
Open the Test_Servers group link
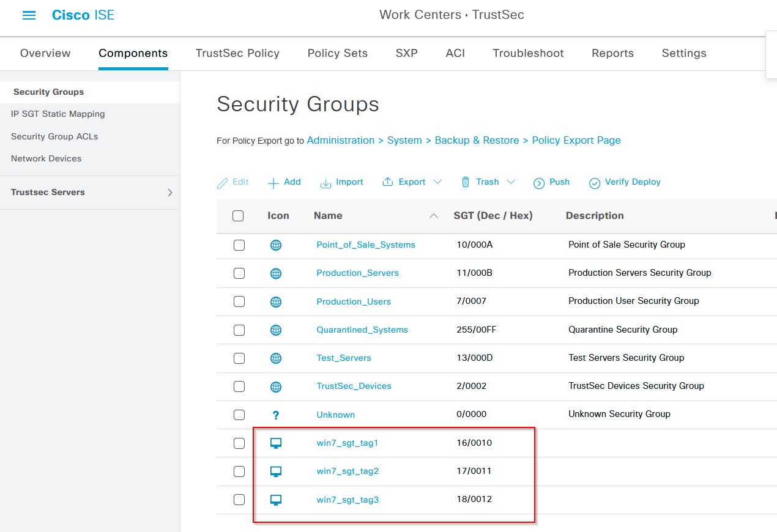tap(344, 358)
